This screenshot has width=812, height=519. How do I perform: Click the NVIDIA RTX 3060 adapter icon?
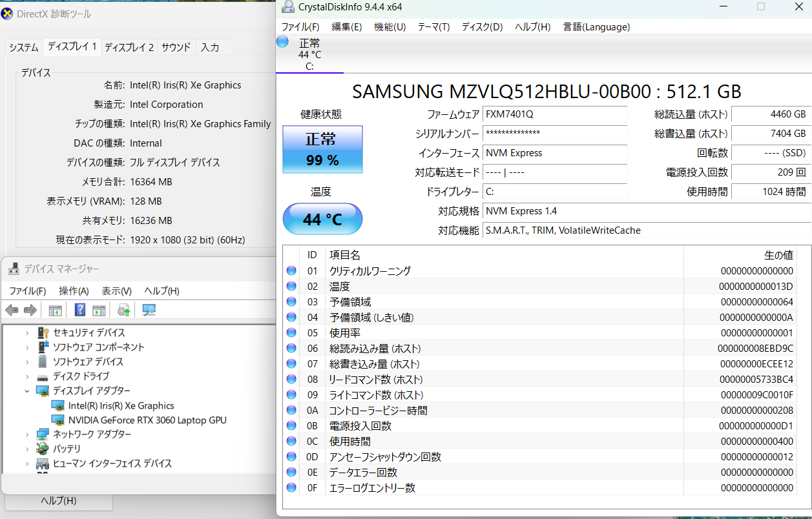(58, 420)
